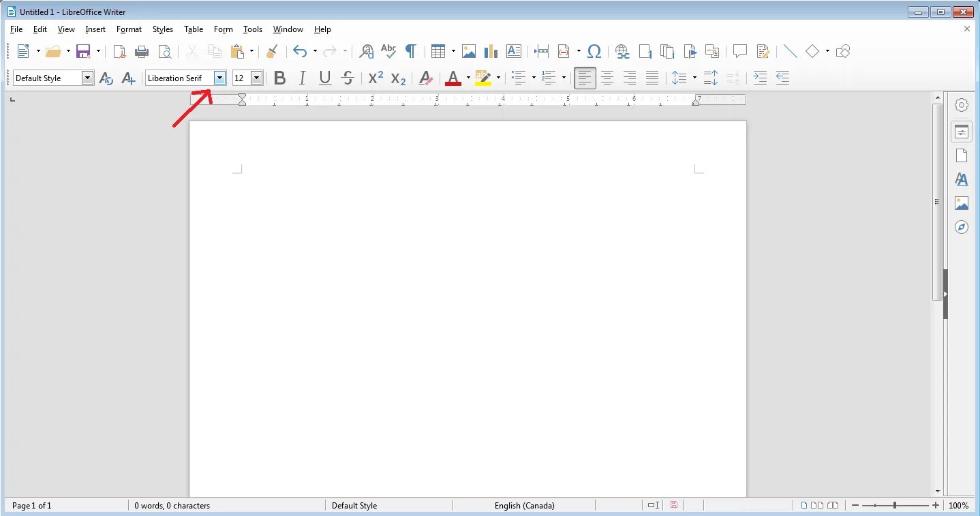980x516 pixels.
Task: Adjust the zoom slider handle
Action: coord(895,505)
